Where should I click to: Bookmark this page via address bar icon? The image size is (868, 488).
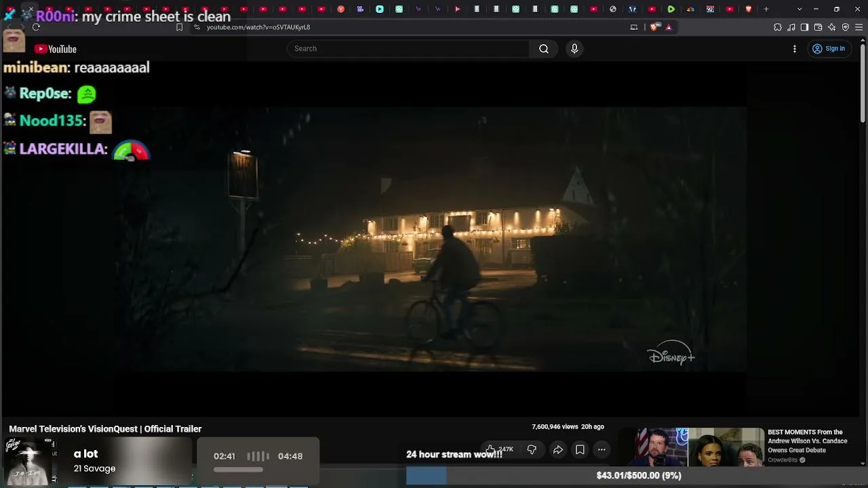click(x=179, y=27)
